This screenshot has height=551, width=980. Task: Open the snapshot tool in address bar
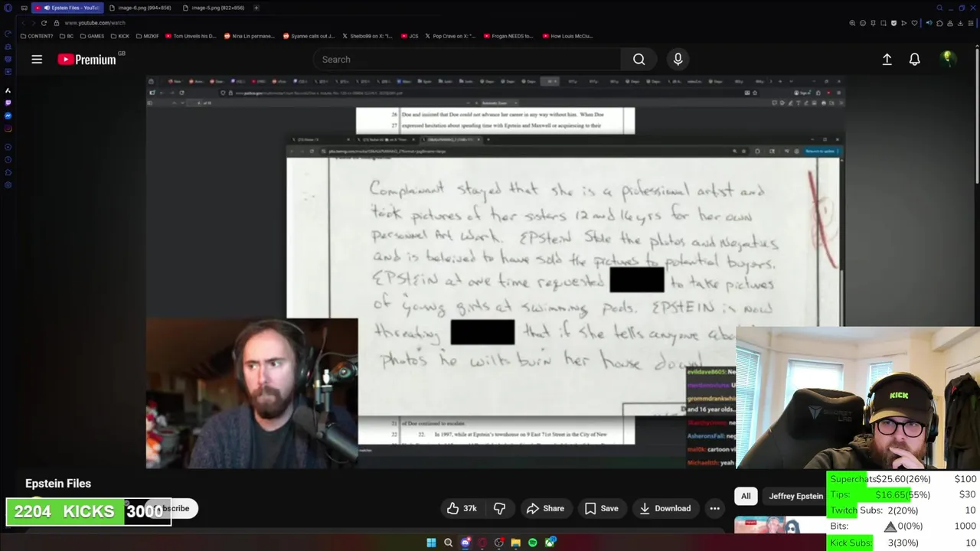884,23
